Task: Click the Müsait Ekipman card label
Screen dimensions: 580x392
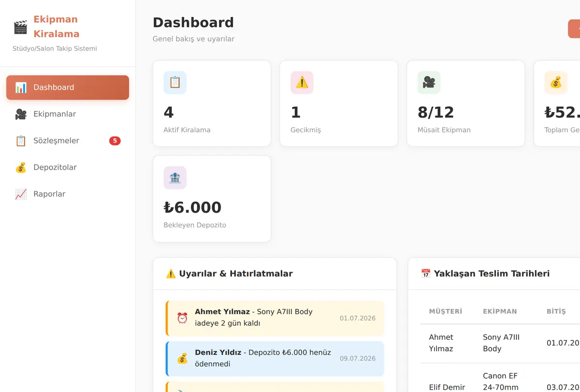Action: 444,130
